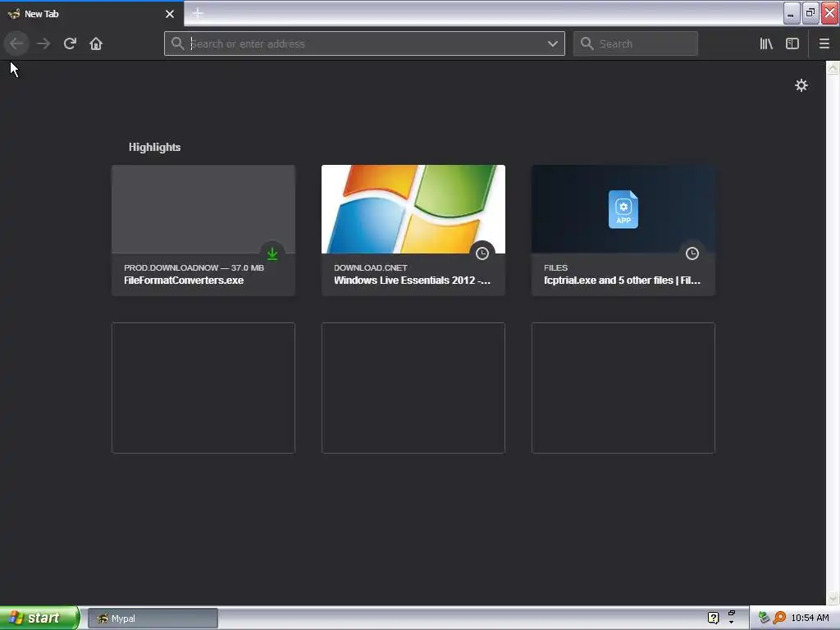Screen dimensions: 840x630
Task: Open the Windows Start menu
Action: (x=39, y=618)
